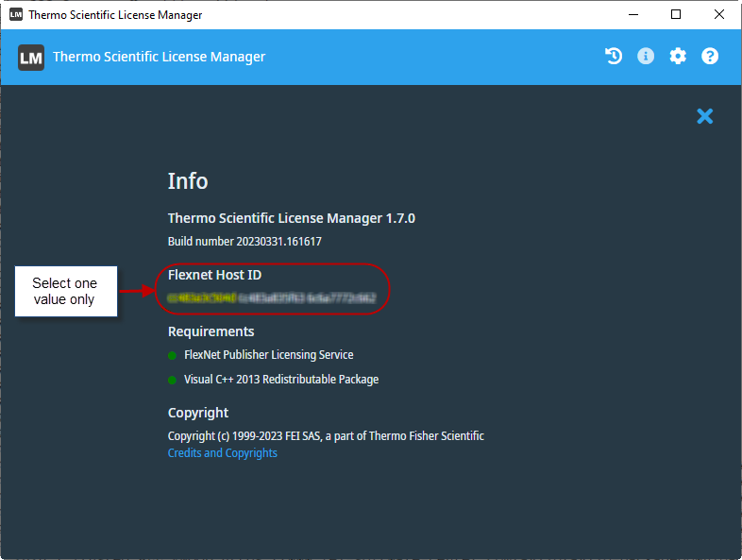
Task: Open help with the question mark icon
Action: click(x=710, y=56)
